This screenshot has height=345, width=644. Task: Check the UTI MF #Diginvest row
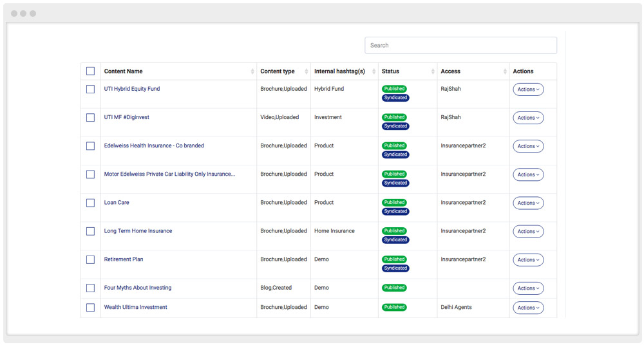pyautogui.click(x=90, y=117)
